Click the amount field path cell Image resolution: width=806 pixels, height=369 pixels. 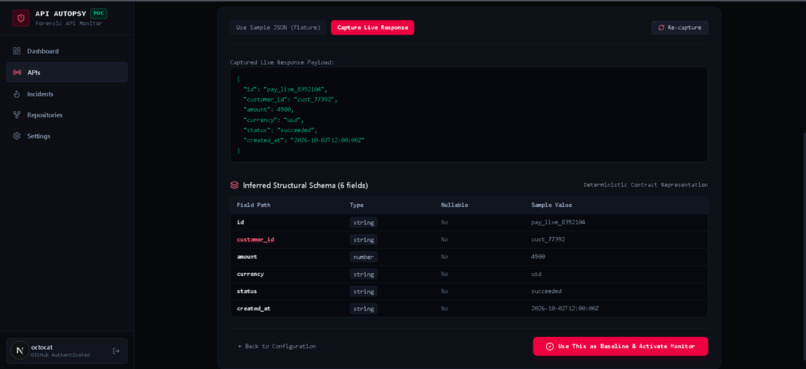(247, 257)
